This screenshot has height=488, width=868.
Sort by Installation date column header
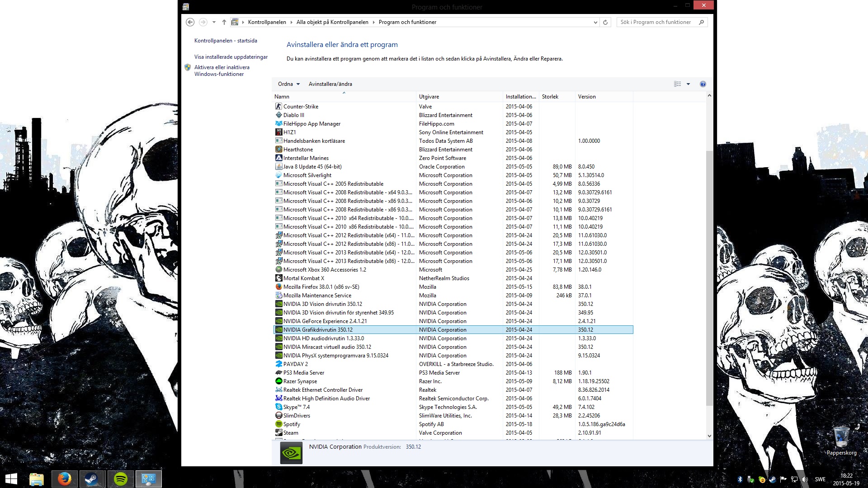click(x=521, y=97)
